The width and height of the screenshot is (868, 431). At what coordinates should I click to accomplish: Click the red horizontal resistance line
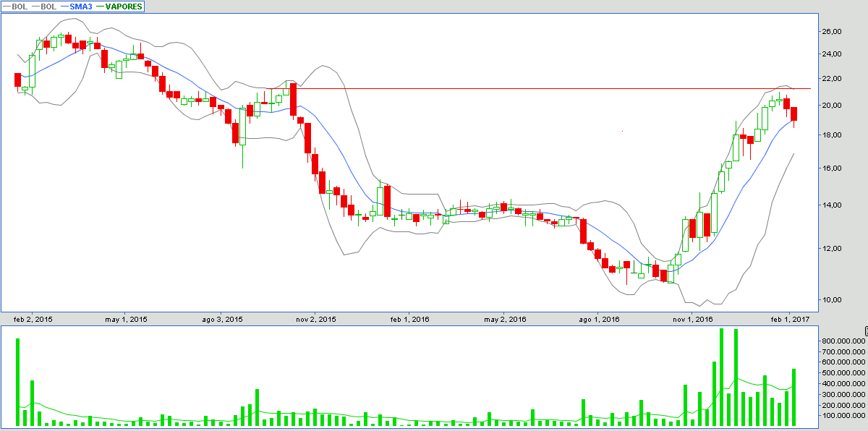(x=538, y=88)
